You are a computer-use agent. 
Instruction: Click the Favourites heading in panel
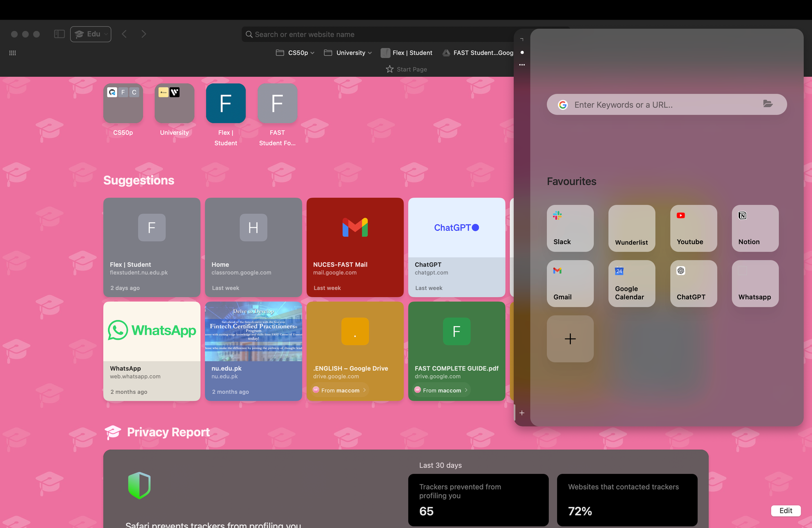click(571, 181)
